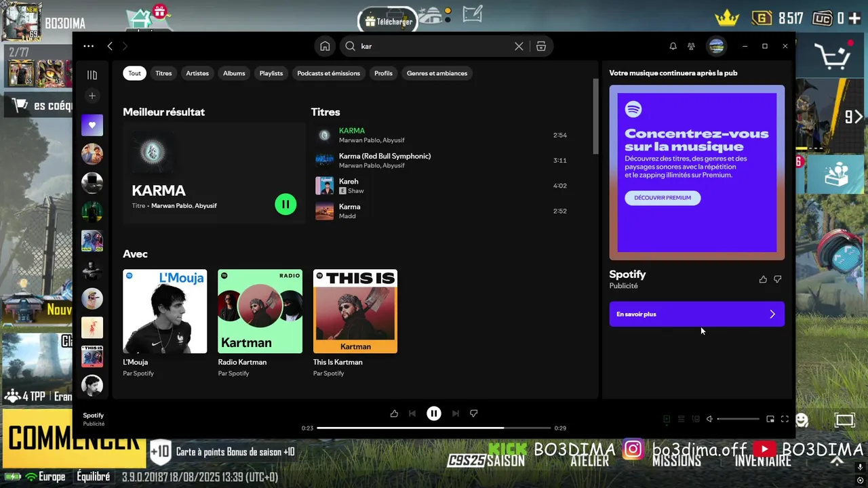
Task: Open the Liked Songs heart tile
Action: [92, 125]
